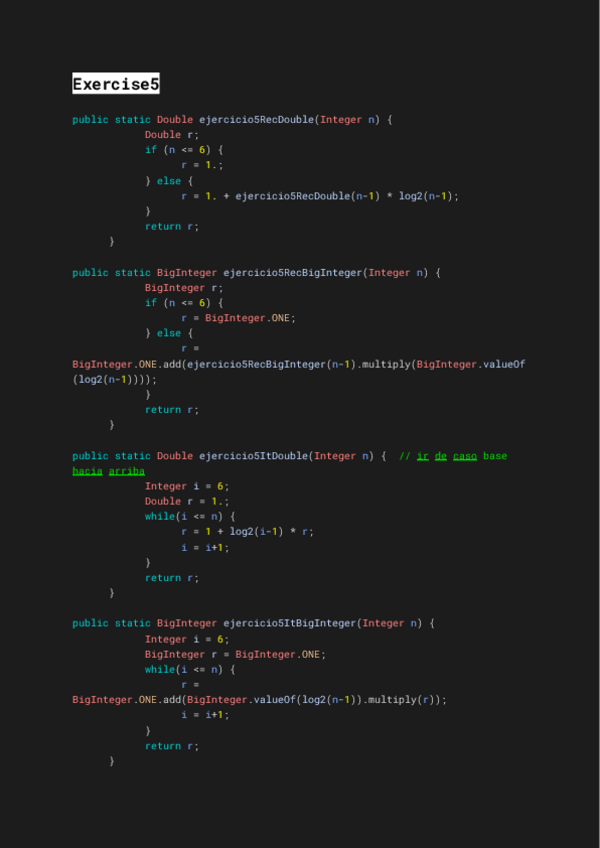Click the valueOf(log2(n-1)).multiply(r) line
The height and width of the screenshot is (848, 600).
click(260, 700)
